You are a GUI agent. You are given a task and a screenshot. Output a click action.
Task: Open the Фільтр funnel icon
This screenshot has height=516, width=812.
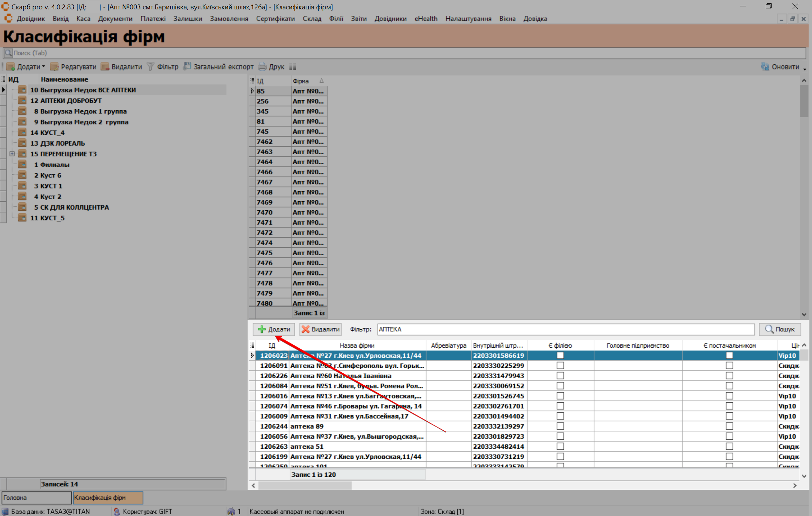pos(151,67)
